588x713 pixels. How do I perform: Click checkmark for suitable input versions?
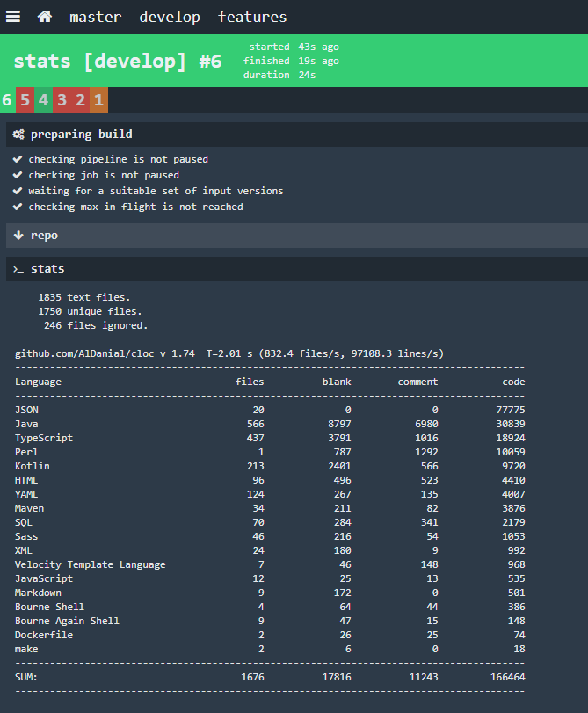(18, 191)
